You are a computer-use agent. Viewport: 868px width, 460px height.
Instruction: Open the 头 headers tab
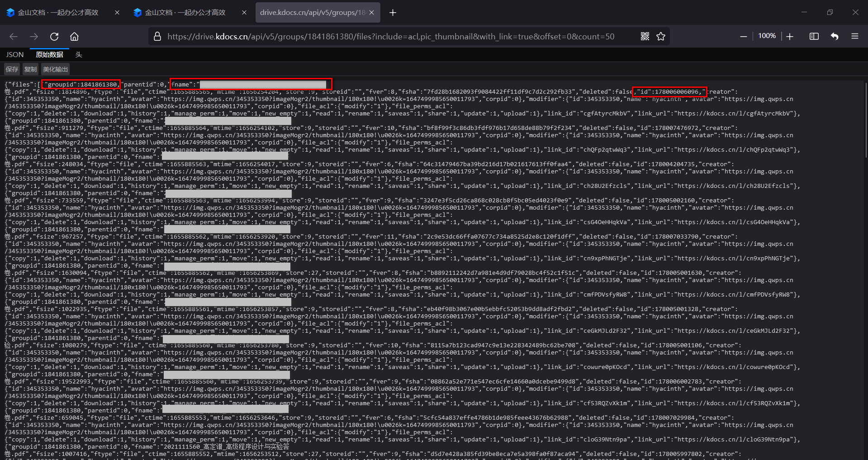point(78,55)
